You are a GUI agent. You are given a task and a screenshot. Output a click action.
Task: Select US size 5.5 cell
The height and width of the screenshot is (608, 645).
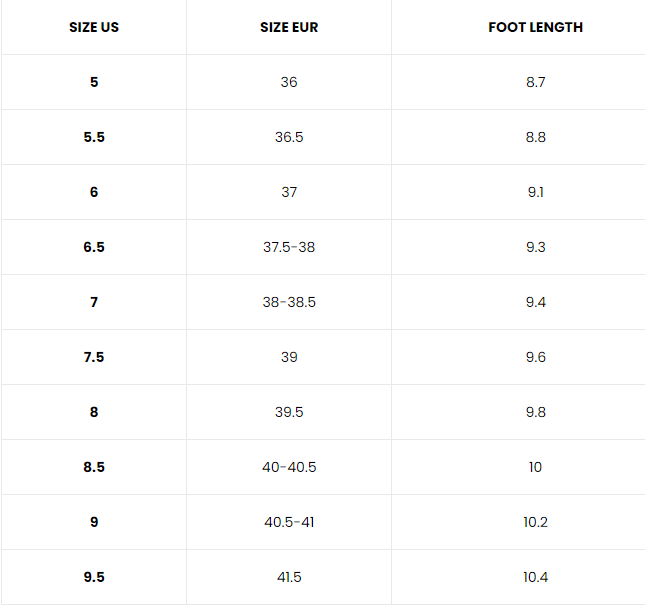(94, 137)
